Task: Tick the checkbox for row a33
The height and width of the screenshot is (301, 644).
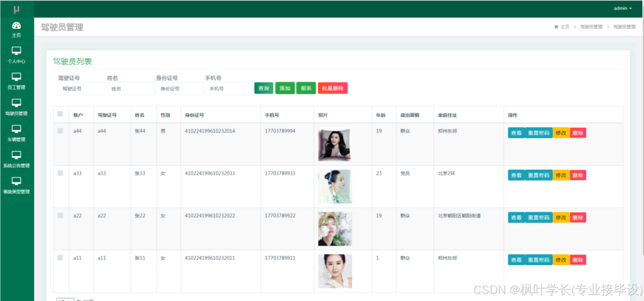Action: pyautogui.click(x=60, y=173)
